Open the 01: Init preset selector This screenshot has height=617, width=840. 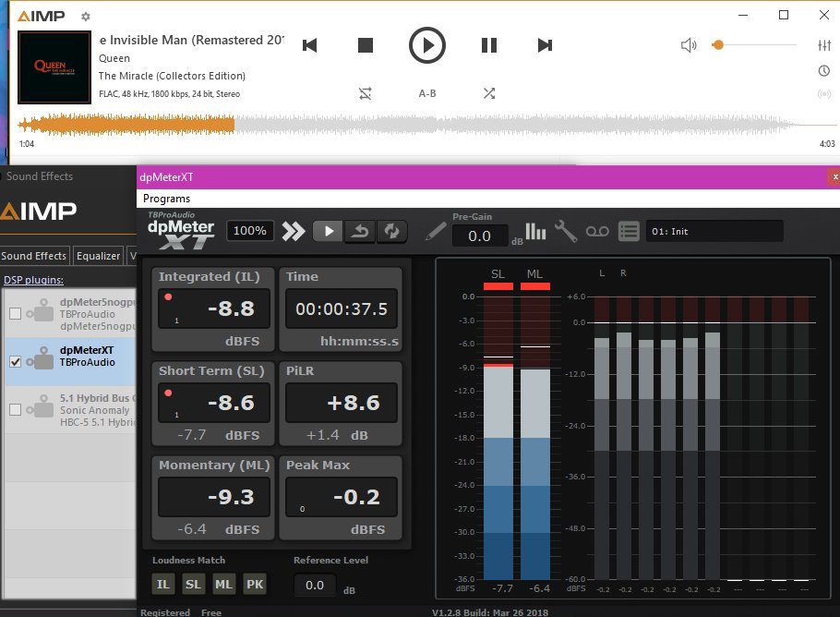(714, 232)
